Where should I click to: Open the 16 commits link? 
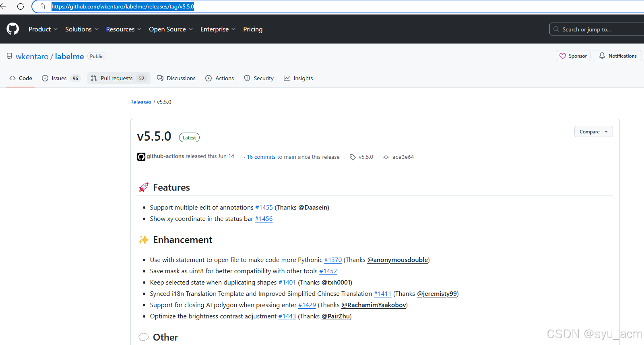click(x=261, y=157)
